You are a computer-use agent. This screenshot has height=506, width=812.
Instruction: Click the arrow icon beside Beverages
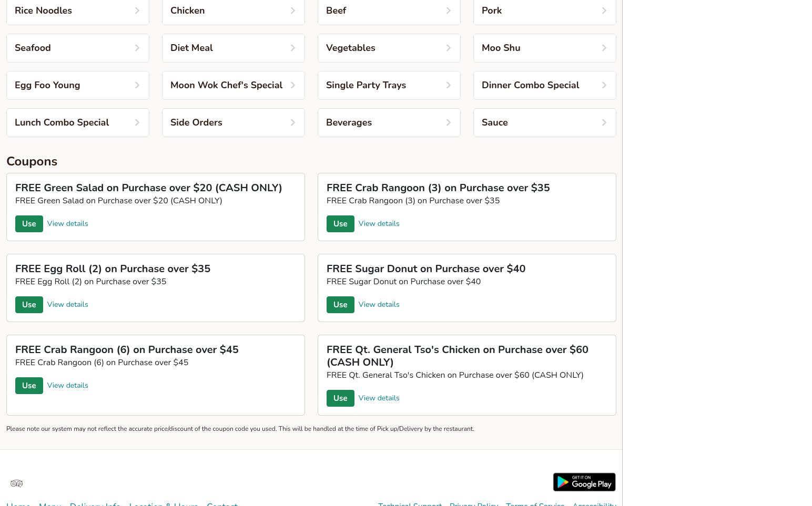click(x=448, y=123)
